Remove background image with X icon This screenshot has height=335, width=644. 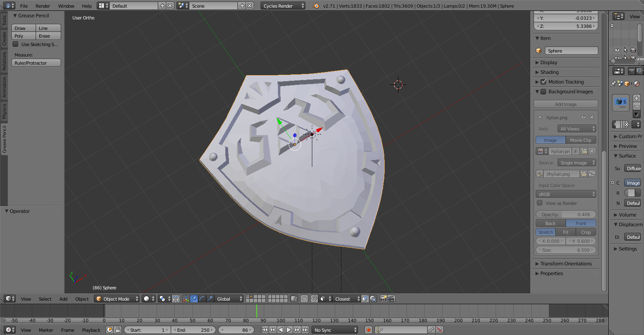[592, 117]
